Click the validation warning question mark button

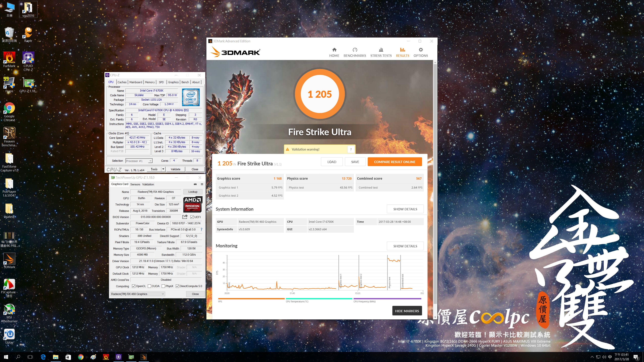(x=351, y=149)
